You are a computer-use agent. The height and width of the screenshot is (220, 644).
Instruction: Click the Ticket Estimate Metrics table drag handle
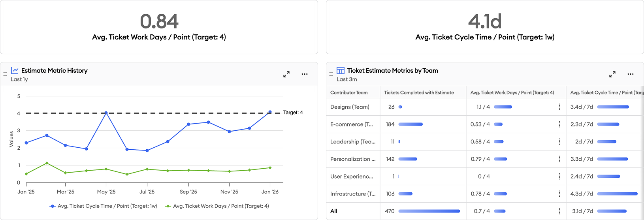tap(331, 74)
